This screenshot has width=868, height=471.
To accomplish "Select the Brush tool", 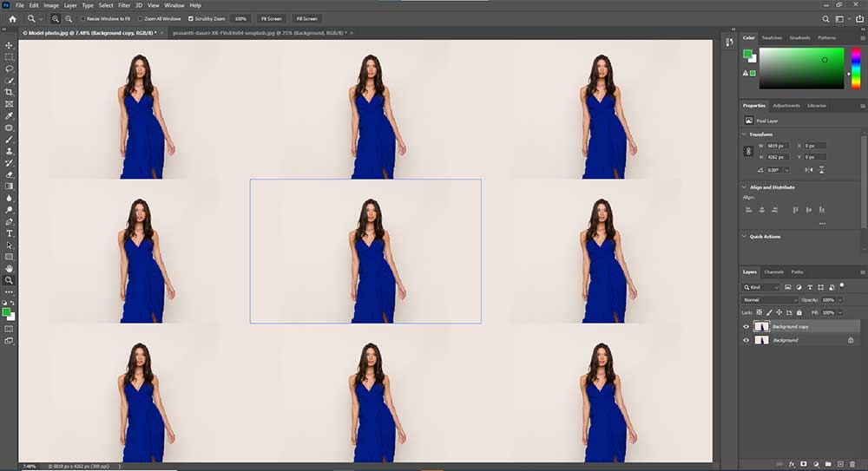I will [x=9, y=140].
